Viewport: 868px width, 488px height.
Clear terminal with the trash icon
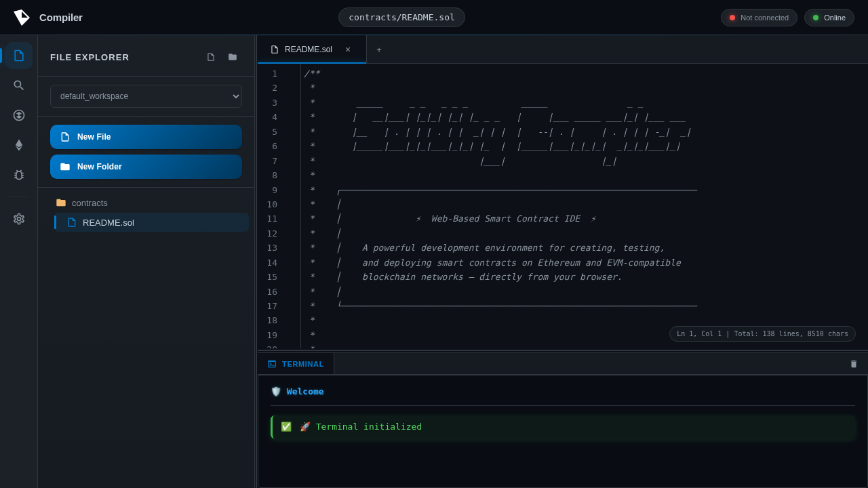(854, 364)
